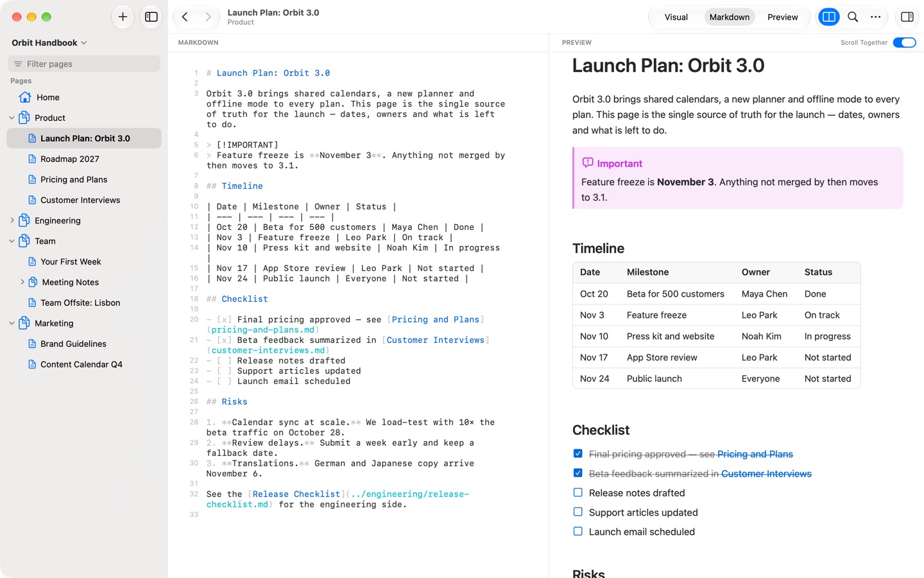Image resolution: width=924 pixels, height=578 pixels.
Task: Click the split view icon
Action: [x=828, y=17]
